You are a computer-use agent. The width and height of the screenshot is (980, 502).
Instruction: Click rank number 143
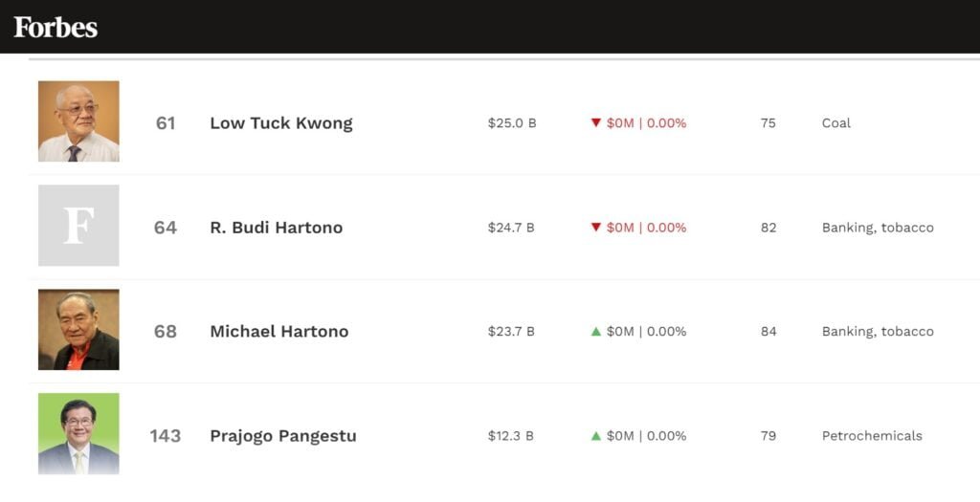tap(165, 436)
